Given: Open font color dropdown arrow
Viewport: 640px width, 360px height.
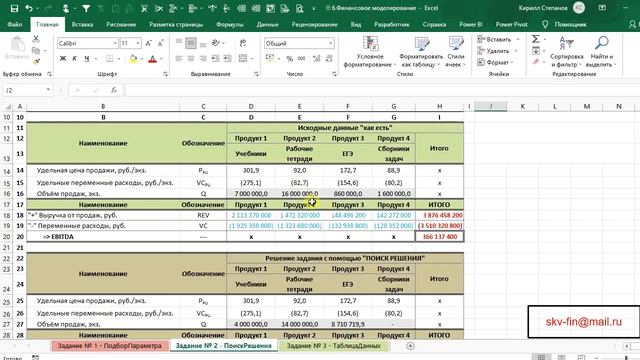Looking at the screenshot, I should (x=162, y=59).
